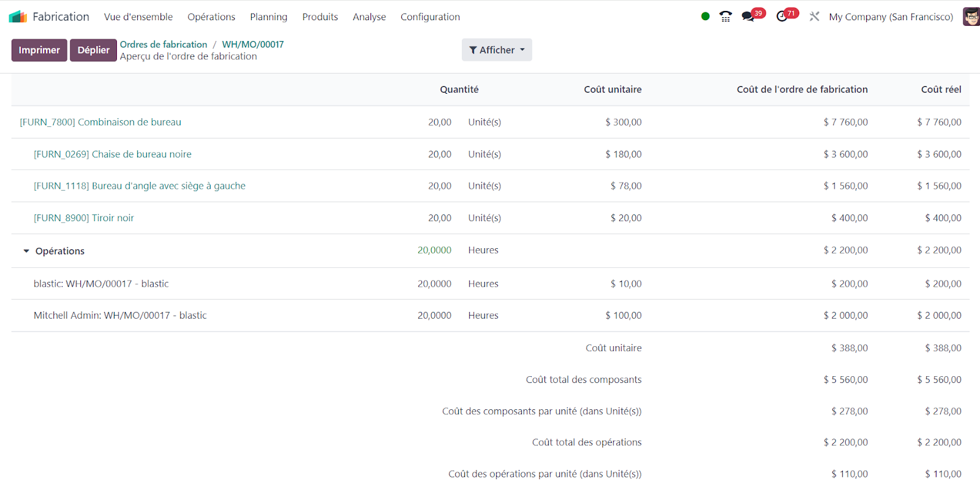The width and height of the screenshot is (980, 500).
Task: Open the activities clock icon
Action: click(x=782, y=17)
